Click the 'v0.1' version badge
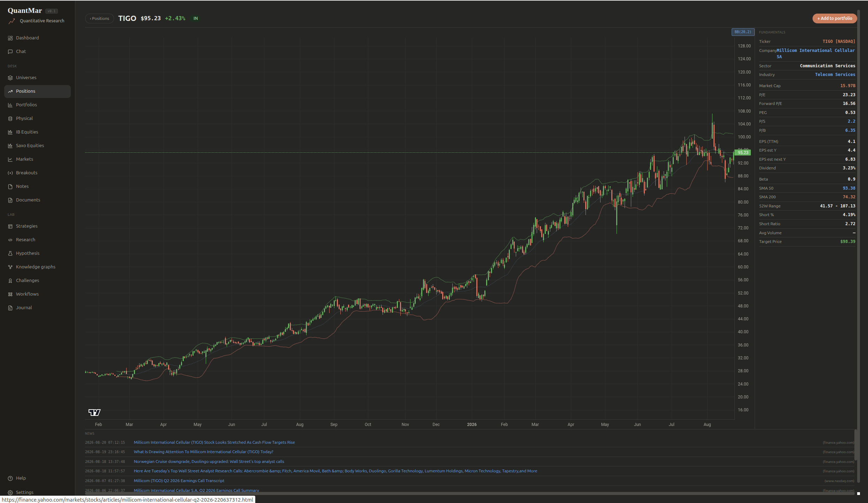 (52, 11)
